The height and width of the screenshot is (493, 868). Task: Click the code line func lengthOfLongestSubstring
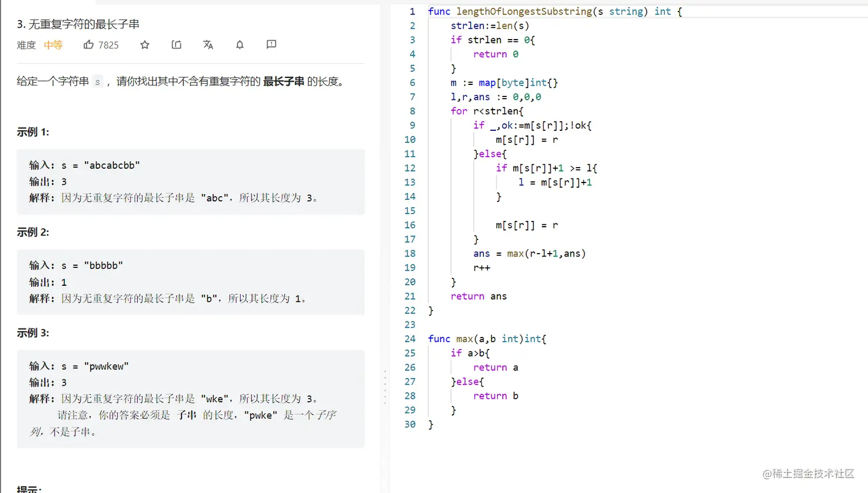[555, 11]
